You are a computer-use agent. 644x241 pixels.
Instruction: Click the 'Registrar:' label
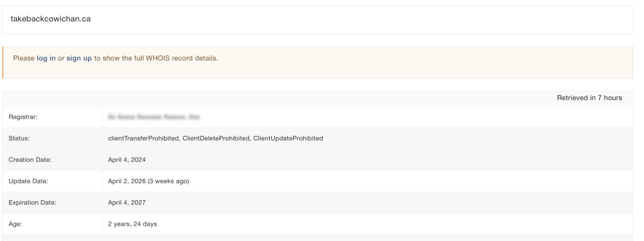tap(23, 117)
